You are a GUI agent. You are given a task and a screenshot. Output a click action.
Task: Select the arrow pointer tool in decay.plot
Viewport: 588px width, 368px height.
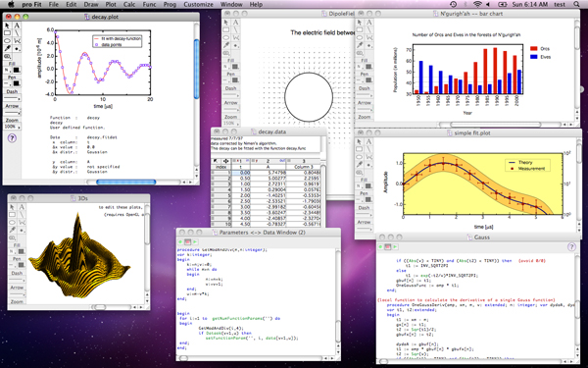(7, 26)
